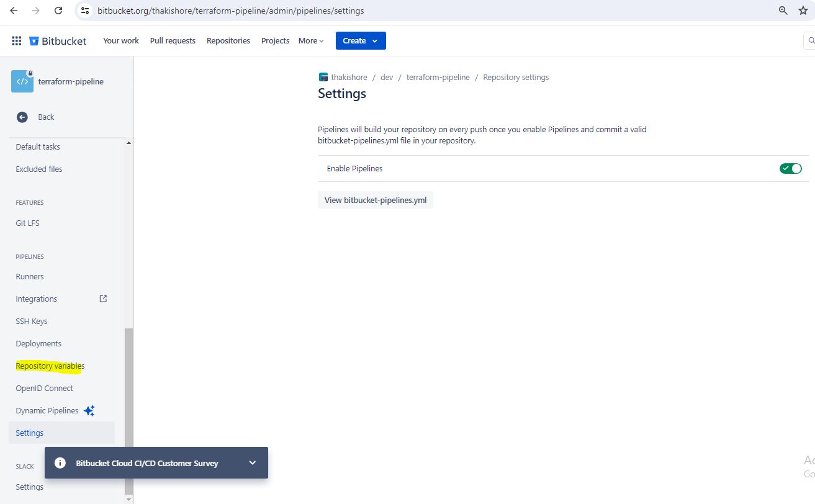Click the Back arrow icon in sidebar
This screenshot has width=815, height=504.
(22, 117)
